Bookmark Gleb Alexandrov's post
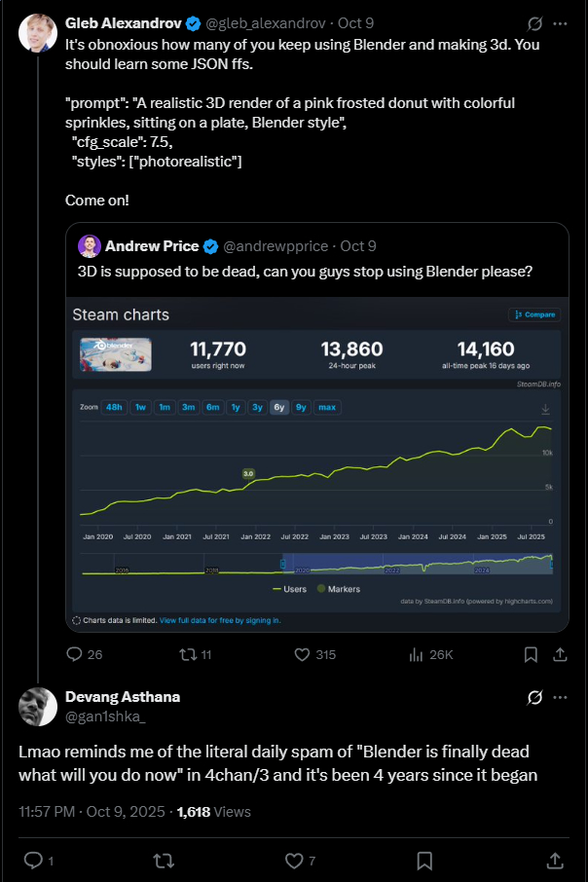The height and width of the screenshot is (882, 588). tap(532, 655)
